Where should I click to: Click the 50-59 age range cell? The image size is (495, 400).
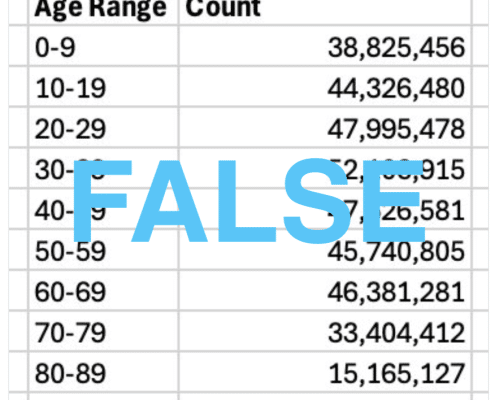tap(104, 250)
